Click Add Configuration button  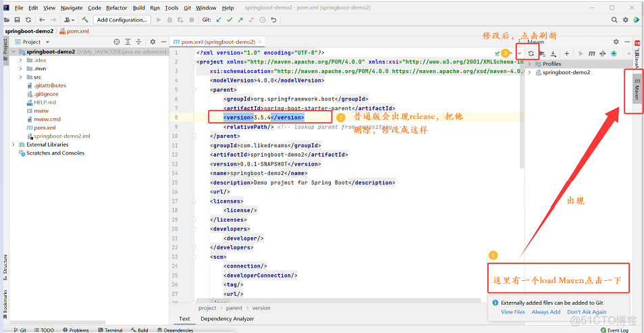coord(122,20)
